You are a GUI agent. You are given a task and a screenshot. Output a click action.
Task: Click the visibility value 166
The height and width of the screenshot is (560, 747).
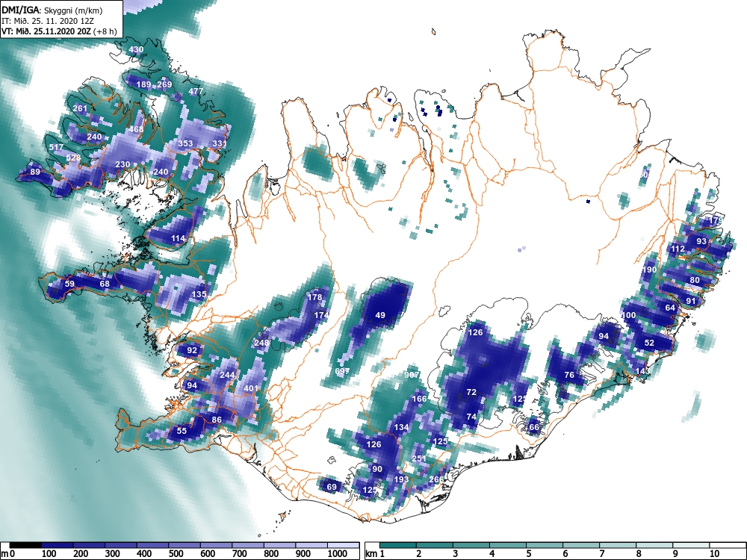tap(419, 399)
